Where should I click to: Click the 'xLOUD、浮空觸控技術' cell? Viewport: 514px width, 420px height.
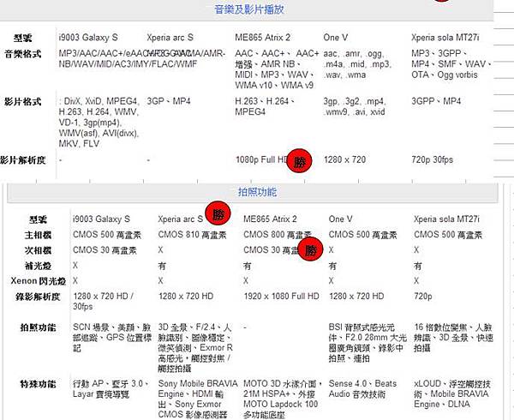[452, 393]
